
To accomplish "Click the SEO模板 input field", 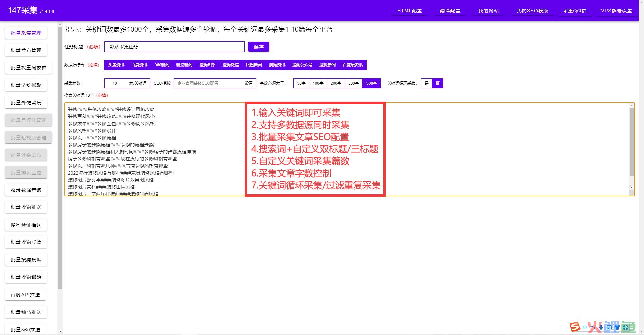I will (208, 83).
